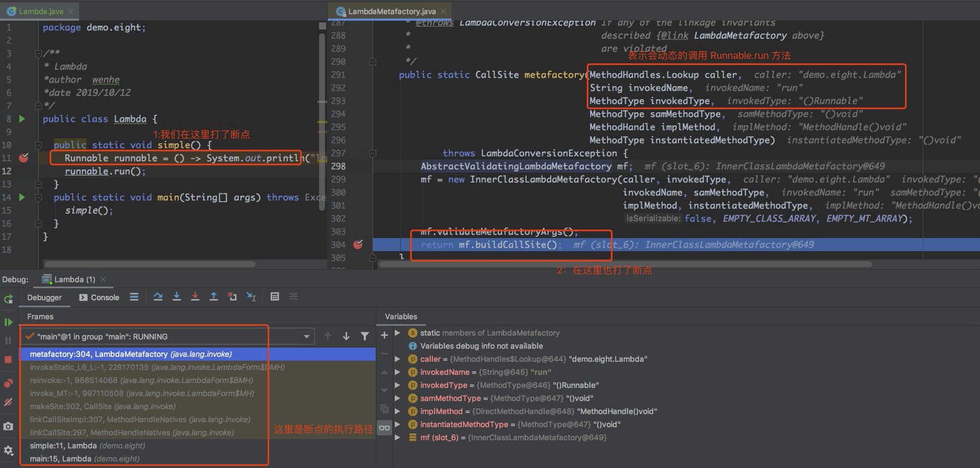Viewport: 980px width, 468px height.
Task: Expand the implMethod variable
Action: pyautogui.click(x=398, y=411)
